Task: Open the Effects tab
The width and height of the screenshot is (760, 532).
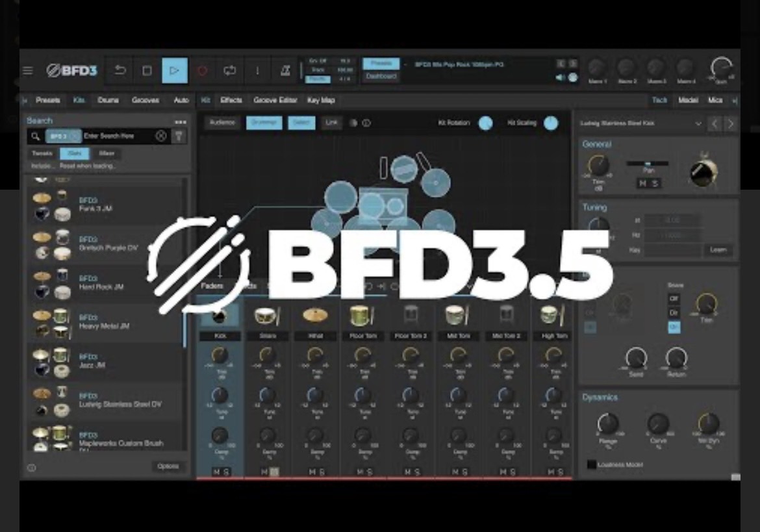Action: click(231, 100)
